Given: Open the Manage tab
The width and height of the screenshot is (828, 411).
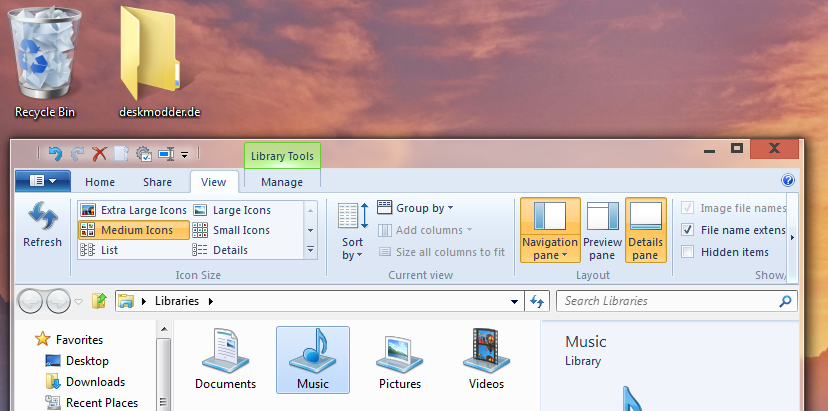Looking at the screenshot, I should click(x=282, y=182).
